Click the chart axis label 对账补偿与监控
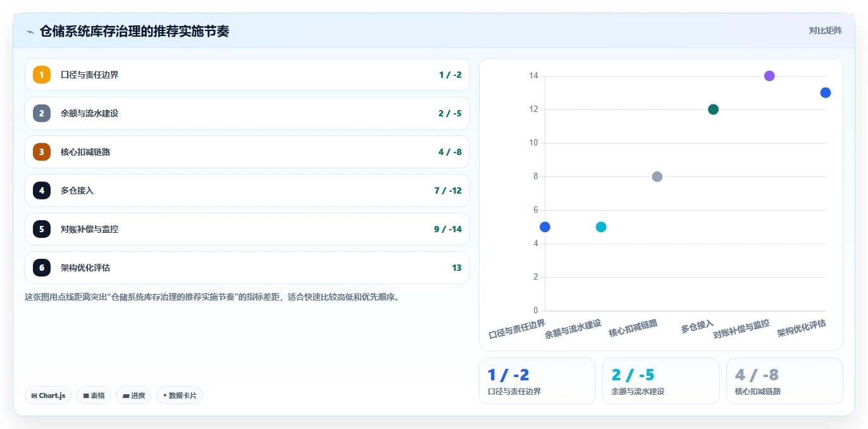 741,329
